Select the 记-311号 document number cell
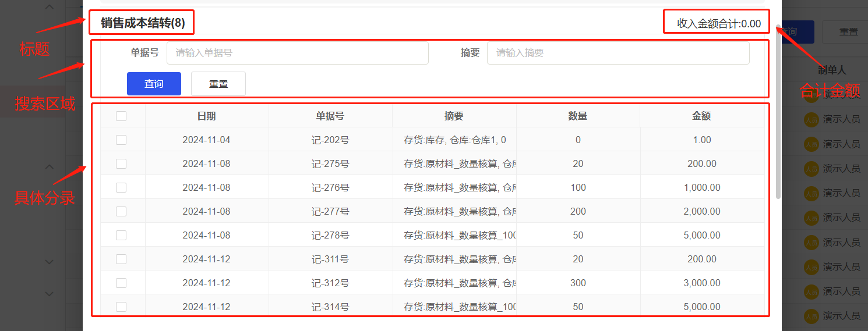The height and width of the screenshot is (331, 868). point(330,259)
